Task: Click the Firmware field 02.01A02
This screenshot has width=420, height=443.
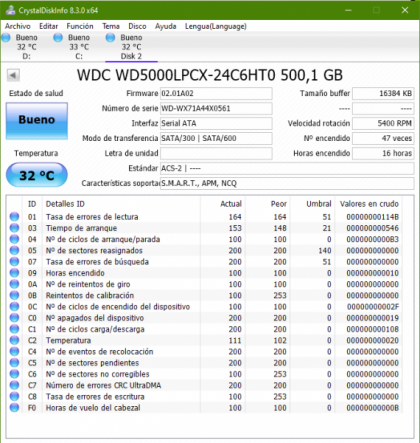Action: click(x=216, y=93)
